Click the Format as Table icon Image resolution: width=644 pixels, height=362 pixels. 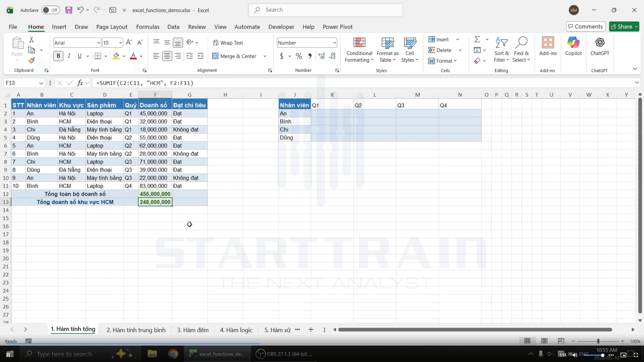388,50
